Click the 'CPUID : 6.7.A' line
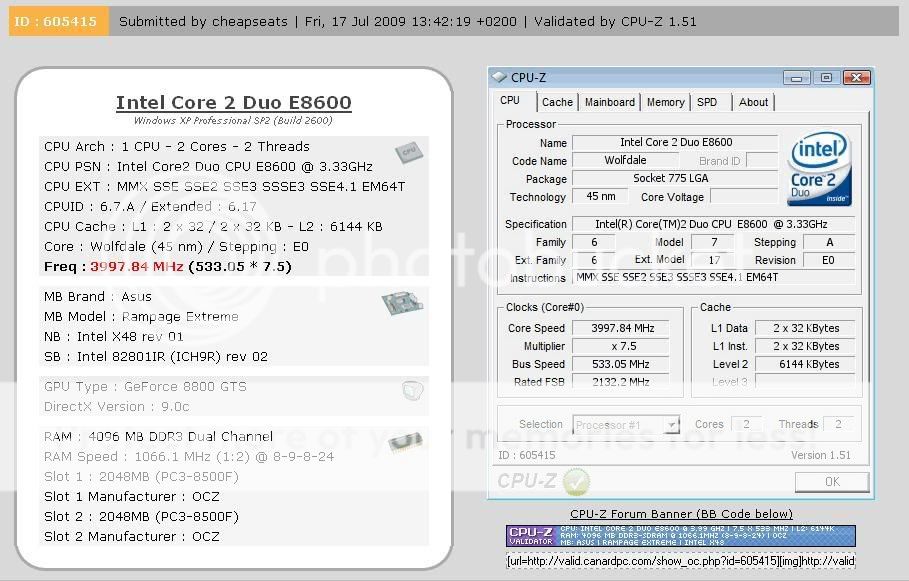Viewport: 909px width, 581px height. pos(150,207)
